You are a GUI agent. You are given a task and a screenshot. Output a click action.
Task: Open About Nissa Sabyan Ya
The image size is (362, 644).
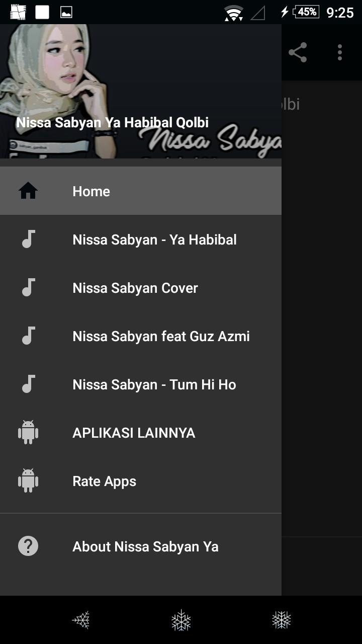[x=145, y=546]
